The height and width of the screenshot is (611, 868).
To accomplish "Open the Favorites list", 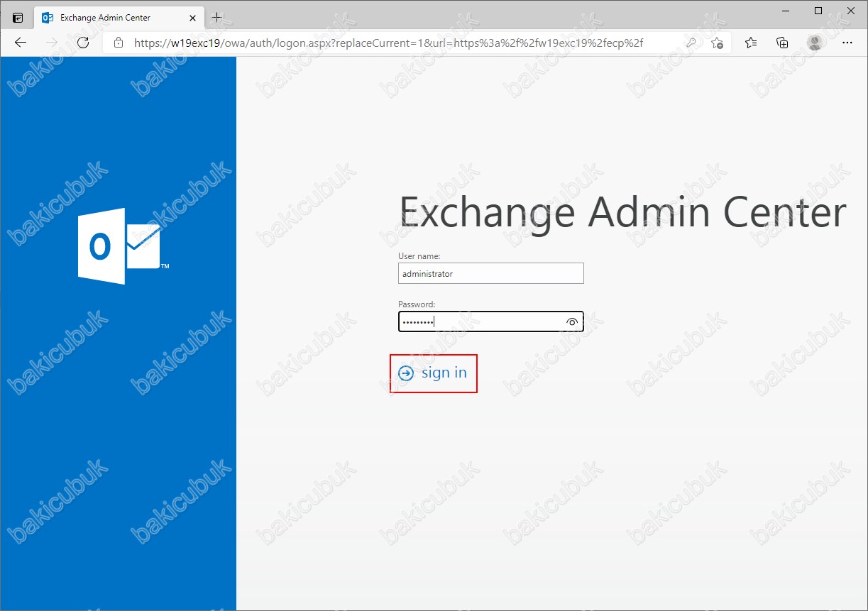I will 751,43.
